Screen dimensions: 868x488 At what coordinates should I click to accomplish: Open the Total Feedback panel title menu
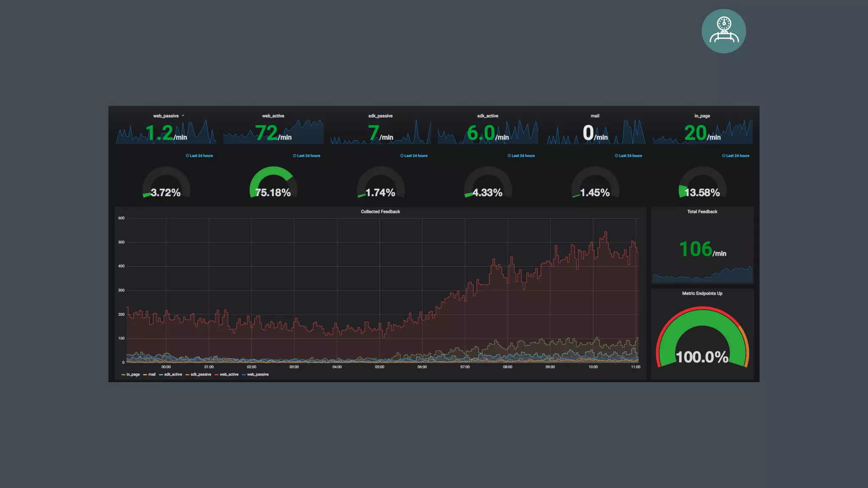(x=702, y=212)
